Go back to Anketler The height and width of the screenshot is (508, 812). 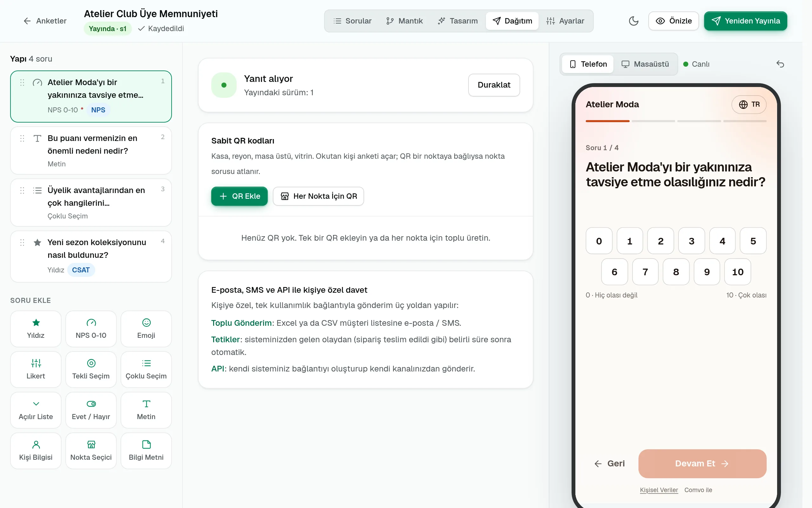pyautogui.click(x=45, y=21)
